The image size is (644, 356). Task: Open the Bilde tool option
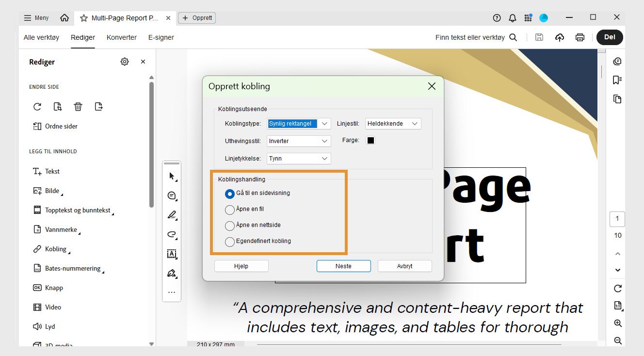pyautogui.click(x=48, y=191)
